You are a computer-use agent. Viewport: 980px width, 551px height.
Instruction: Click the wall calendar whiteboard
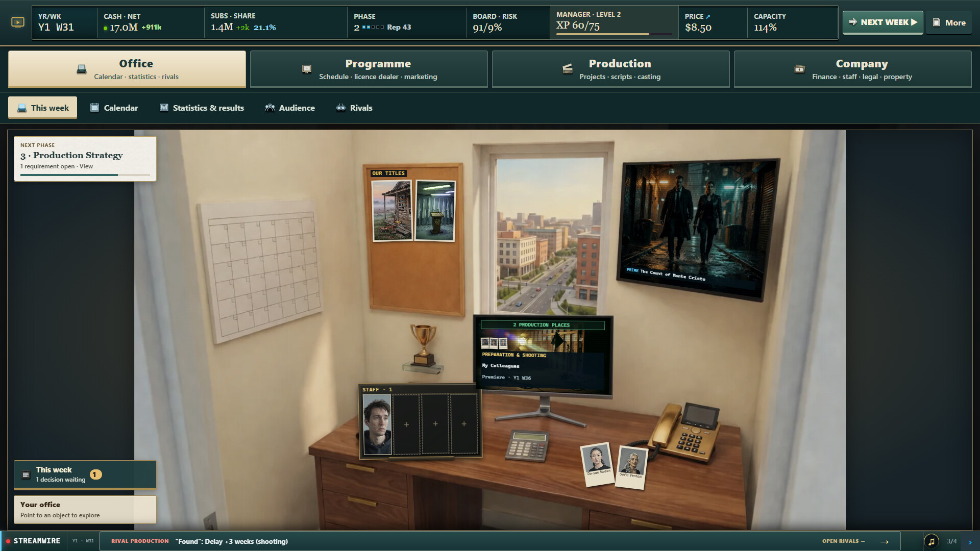260,271
